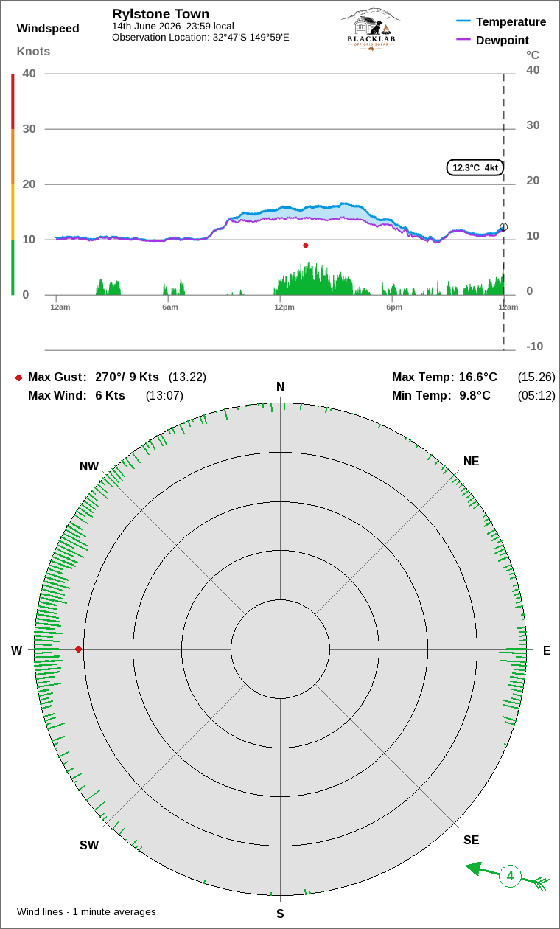Click the 40 knots axis label on left
Viewport: 560px width, 929px height.
(29, 73)
